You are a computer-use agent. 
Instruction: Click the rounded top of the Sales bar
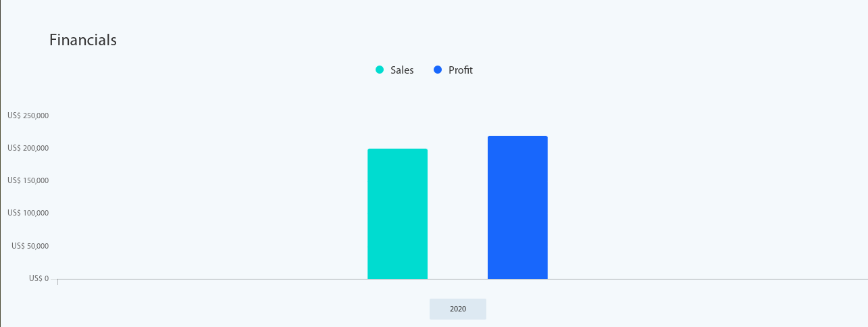pos(397,150)
